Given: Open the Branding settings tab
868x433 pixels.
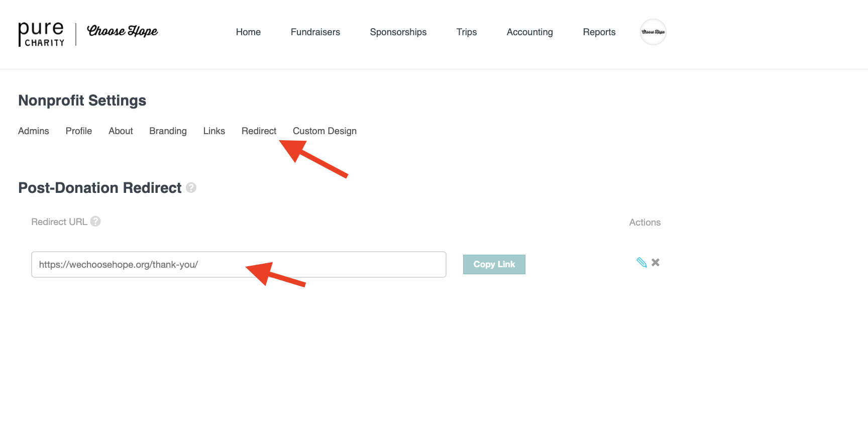Looking at the screenshot, I should pos(168,131).
